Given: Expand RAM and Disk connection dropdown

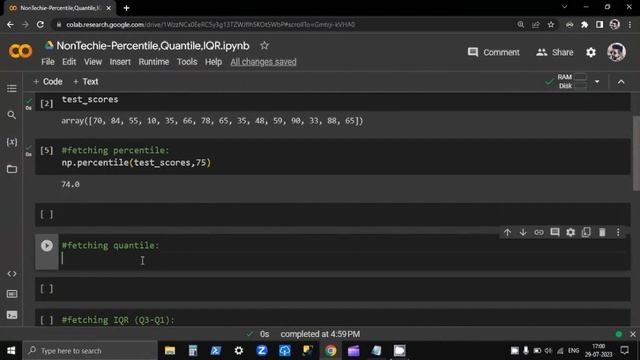Looking at the screenshot, I should 597,82.
